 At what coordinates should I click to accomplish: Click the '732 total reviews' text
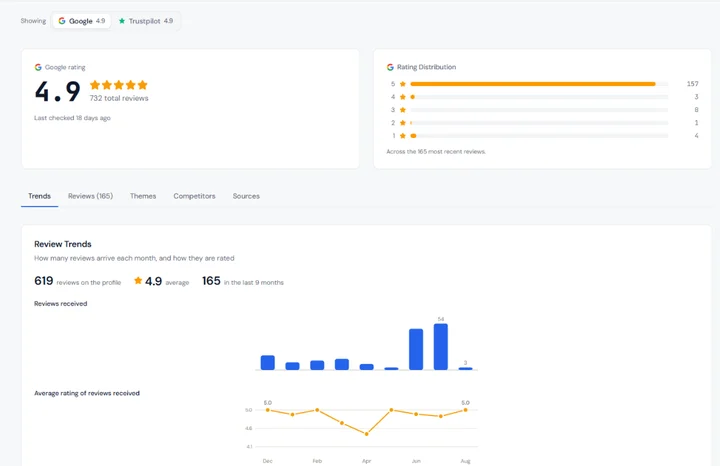pyautogui.click(x=119, y=98)
